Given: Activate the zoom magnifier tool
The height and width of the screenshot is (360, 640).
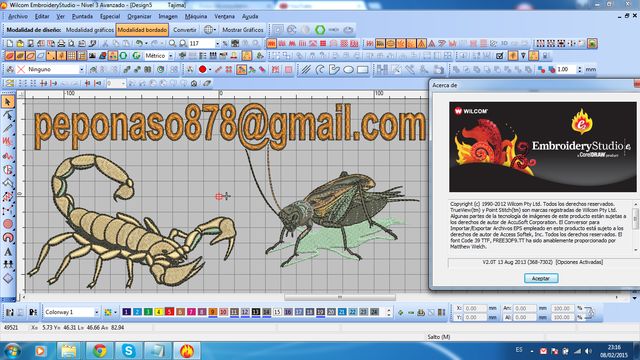Looking at the screenshot, I should click(x=172, y=43).
